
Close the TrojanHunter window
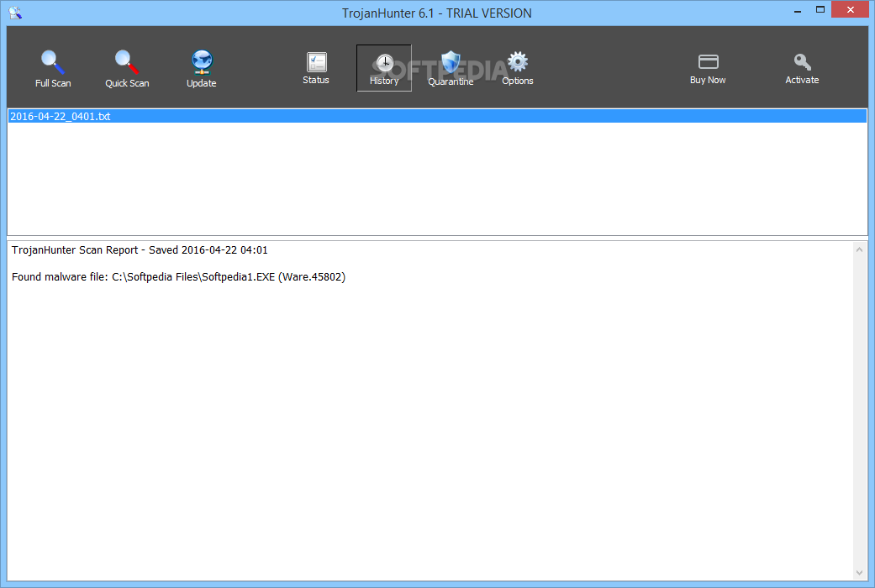tap(850, 9)
